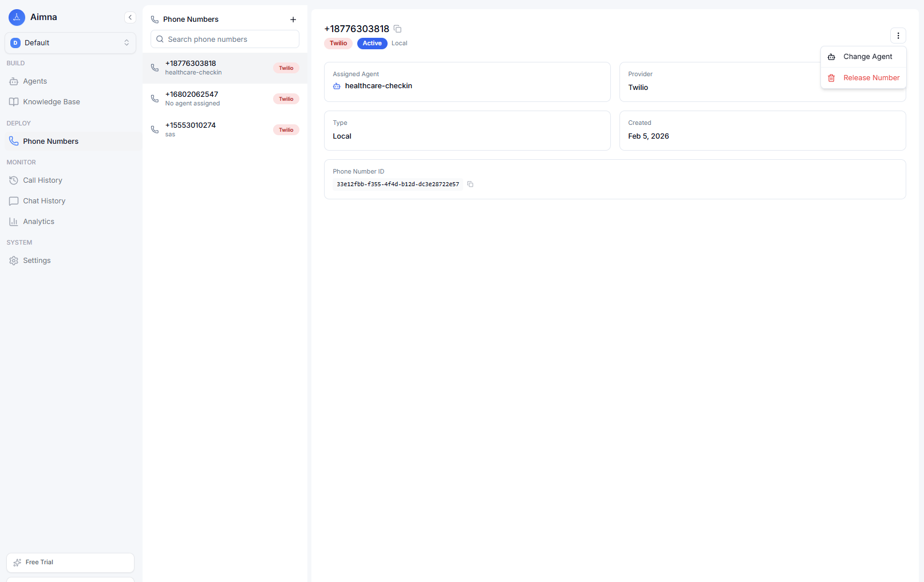Screen dimensions: 924x582
Task: Click the Local tag beside Active badge
Action: click(400, 44)
